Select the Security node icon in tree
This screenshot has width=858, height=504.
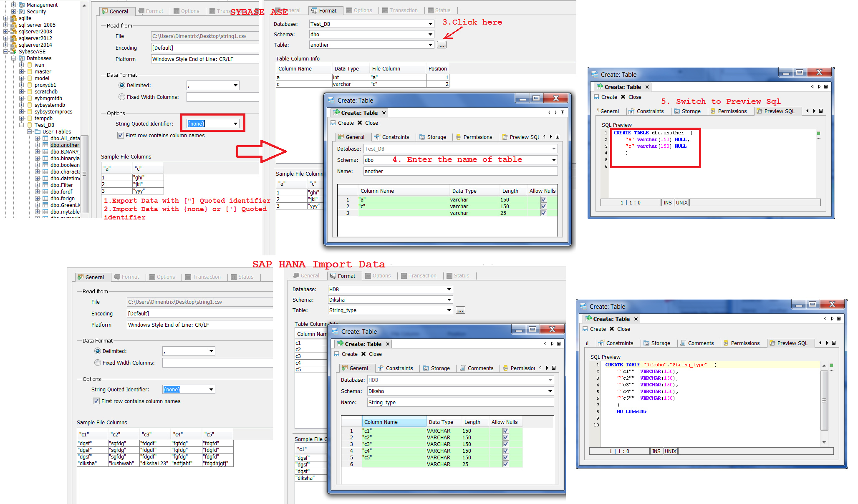point(22,12)
